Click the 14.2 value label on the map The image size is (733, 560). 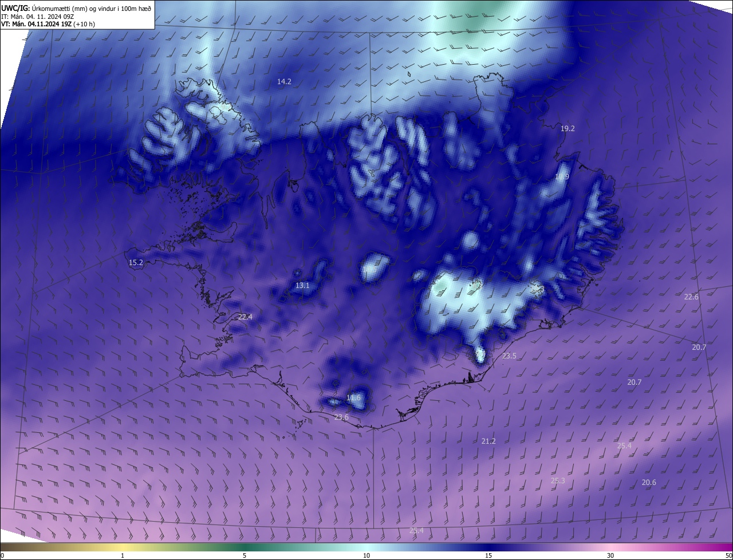[x=284, y=82]
